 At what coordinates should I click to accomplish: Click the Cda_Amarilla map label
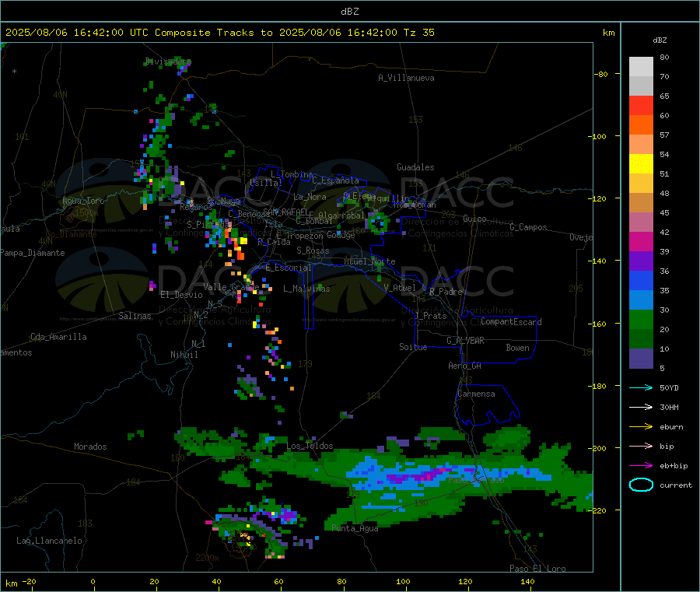coord(59,337)
